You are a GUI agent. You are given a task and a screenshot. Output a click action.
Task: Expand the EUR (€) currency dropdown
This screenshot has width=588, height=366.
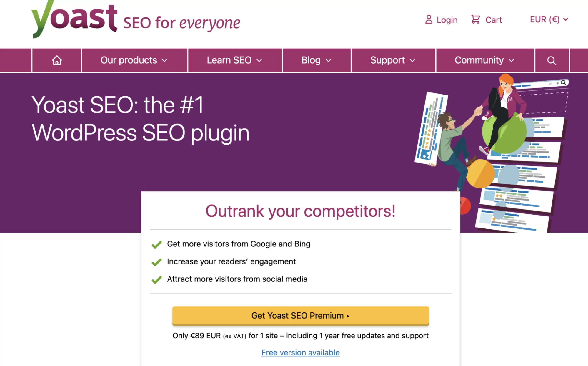pyautogui.click(x=548, y=19)
